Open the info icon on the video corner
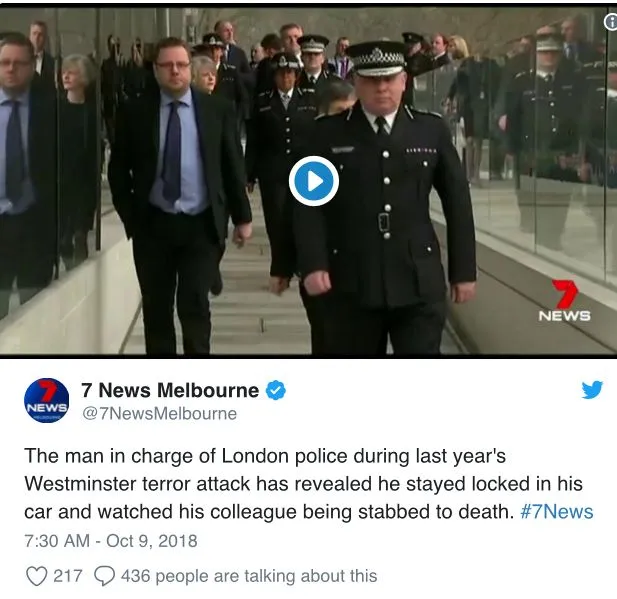 [611, 22]
